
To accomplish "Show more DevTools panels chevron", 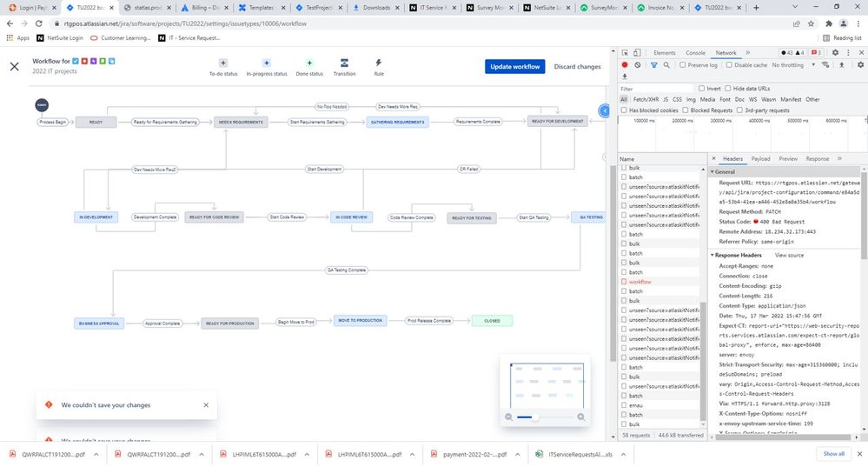I will click(x=747, y=53).
